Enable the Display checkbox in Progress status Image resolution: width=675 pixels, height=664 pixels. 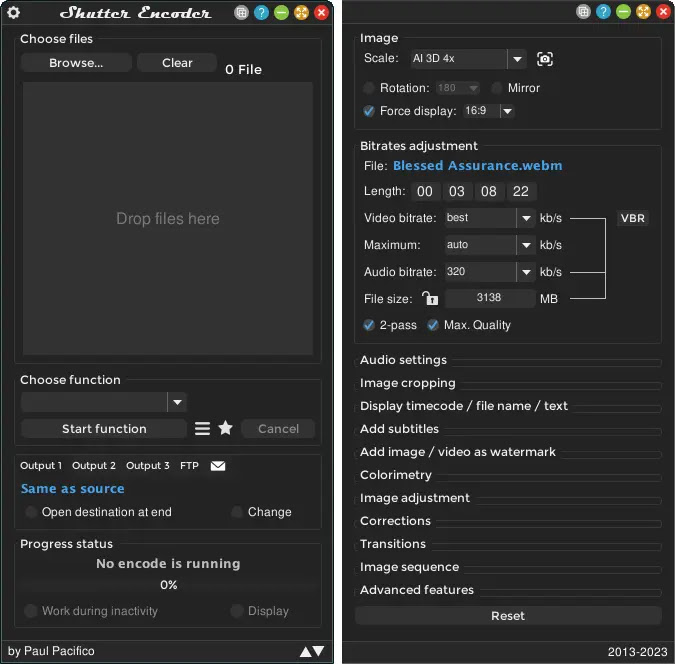coord(237,611)
